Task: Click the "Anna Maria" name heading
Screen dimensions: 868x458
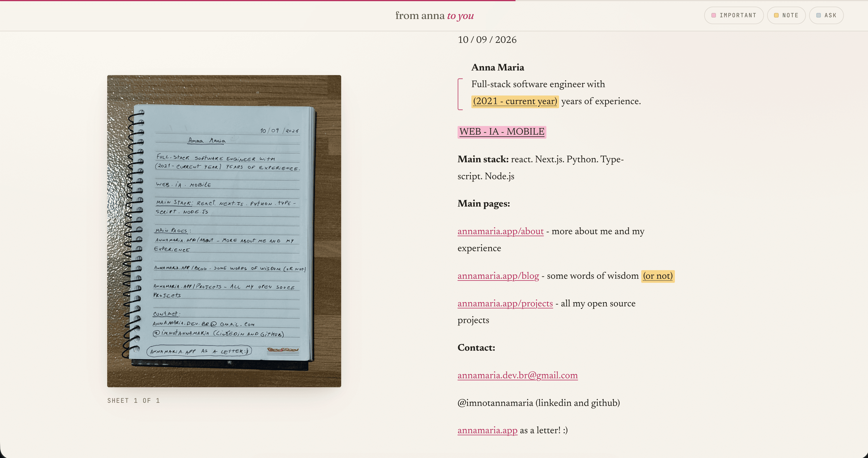Action: (498, 67)
